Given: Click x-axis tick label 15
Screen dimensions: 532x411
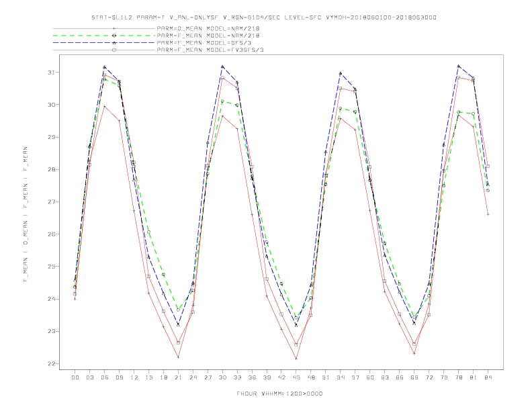Looking at the screenshot, I should click(148, 377).
